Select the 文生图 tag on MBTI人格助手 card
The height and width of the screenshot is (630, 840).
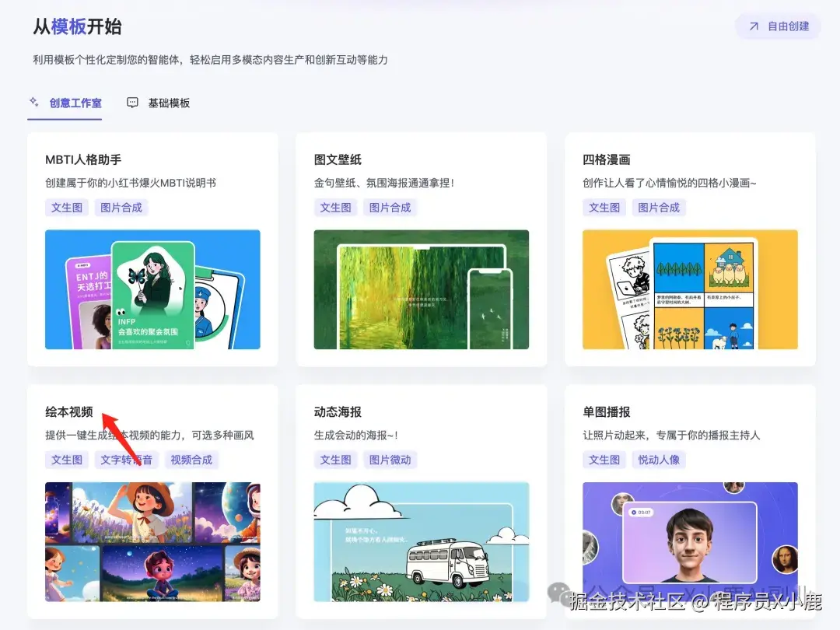point(66,207)
